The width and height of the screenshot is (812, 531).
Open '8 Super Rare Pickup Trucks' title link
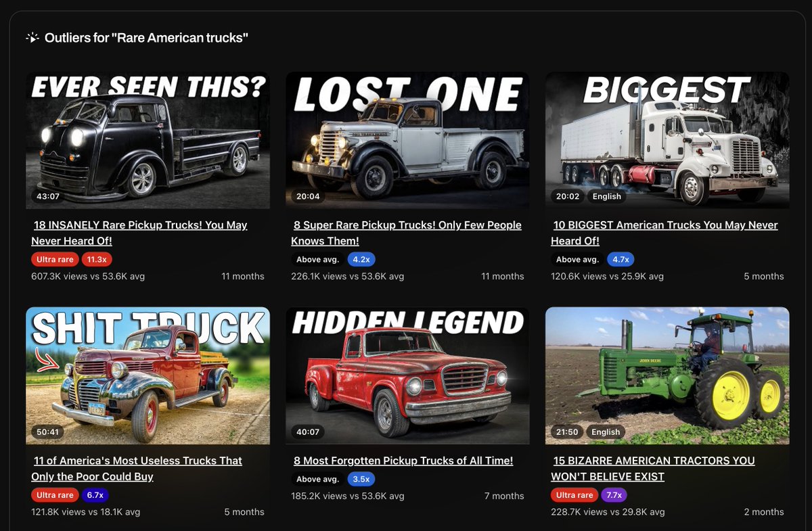click(406, 233)
